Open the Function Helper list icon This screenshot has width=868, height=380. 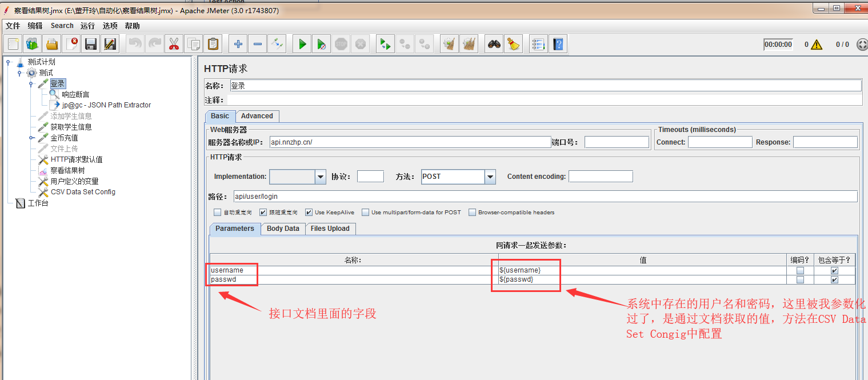point(538,44)
